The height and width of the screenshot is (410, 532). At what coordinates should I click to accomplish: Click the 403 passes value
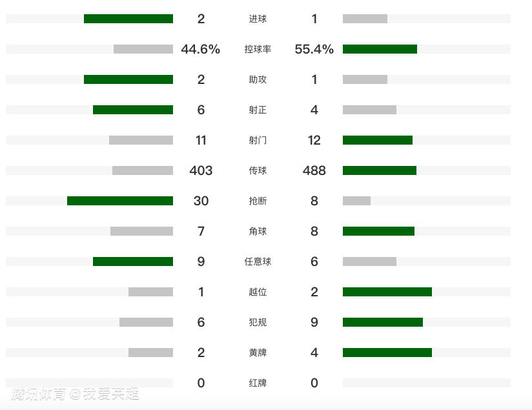201,170
